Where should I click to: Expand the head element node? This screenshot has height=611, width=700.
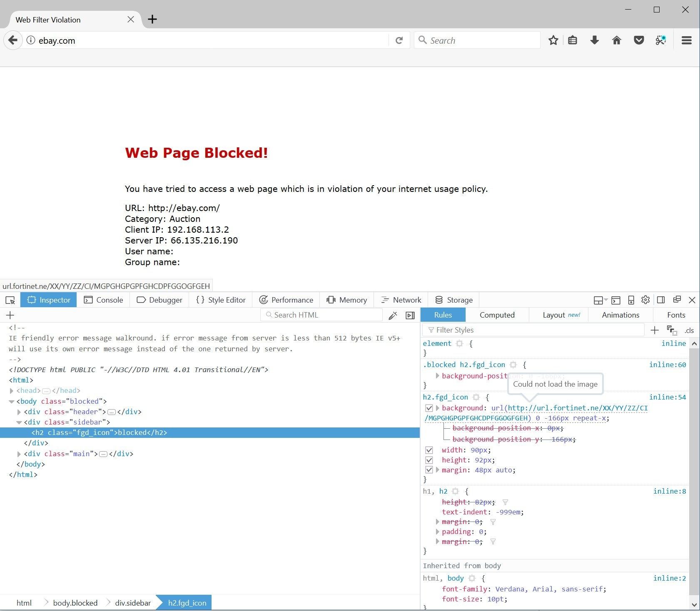tap(12, 391)
